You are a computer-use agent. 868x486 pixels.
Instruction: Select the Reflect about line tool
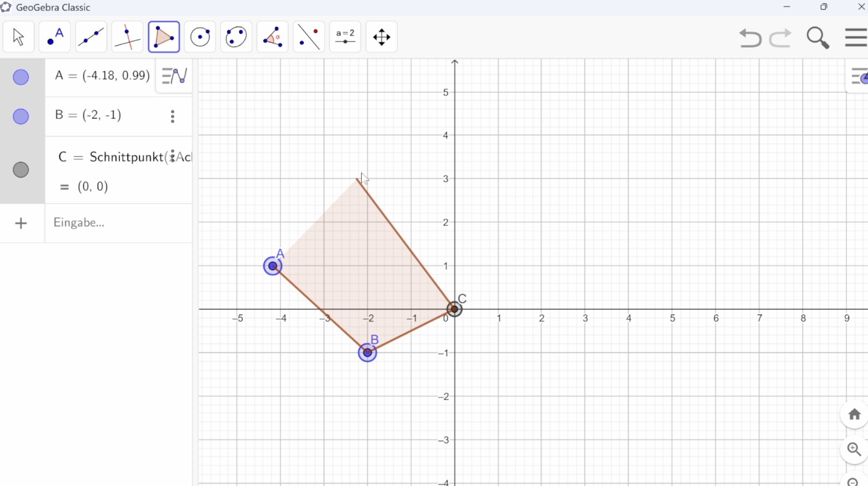tap(309, 37)
